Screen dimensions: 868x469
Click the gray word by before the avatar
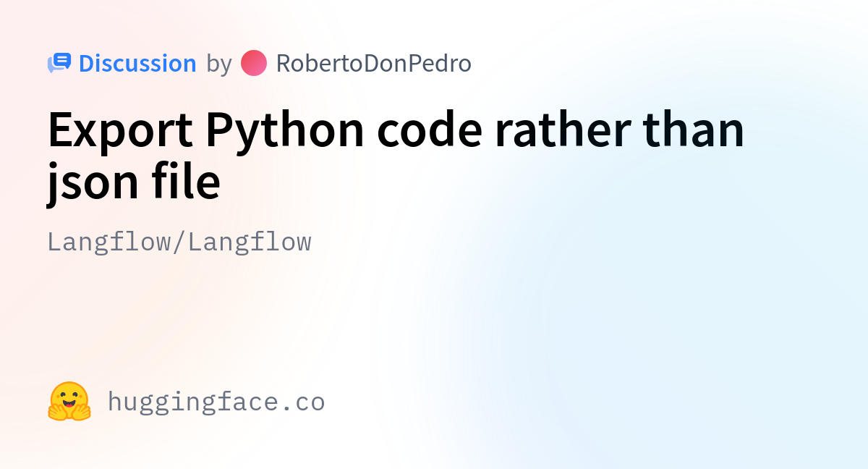[x=218, y=64]
